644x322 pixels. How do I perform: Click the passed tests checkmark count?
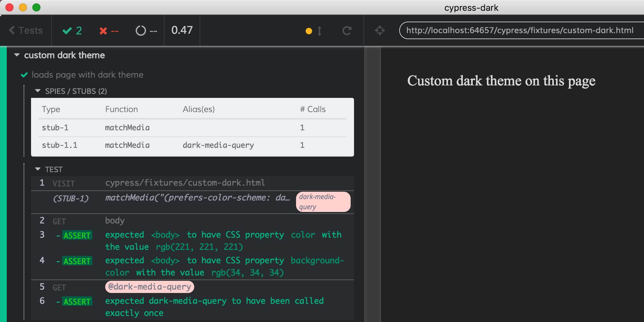72,31
